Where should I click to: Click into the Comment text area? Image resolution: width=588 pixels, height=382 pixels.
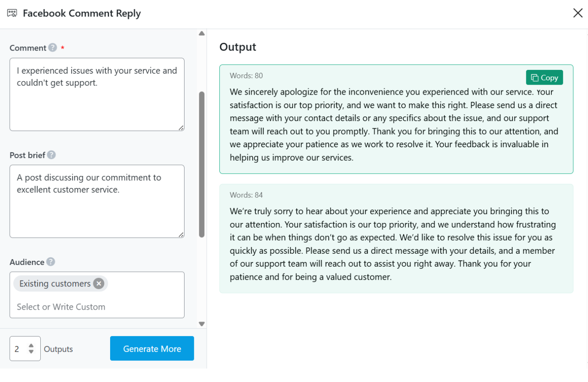tap(97, 101)
